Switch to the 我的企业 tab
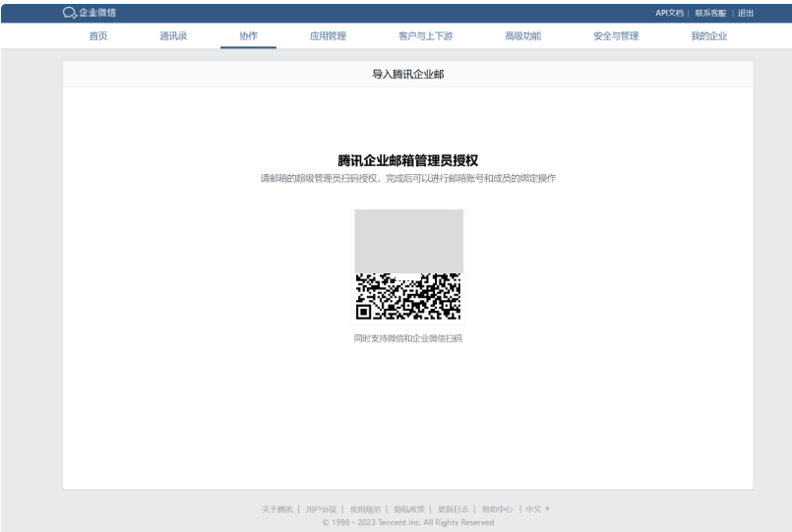This screenshot has width=792, height=532. [708, 36]
